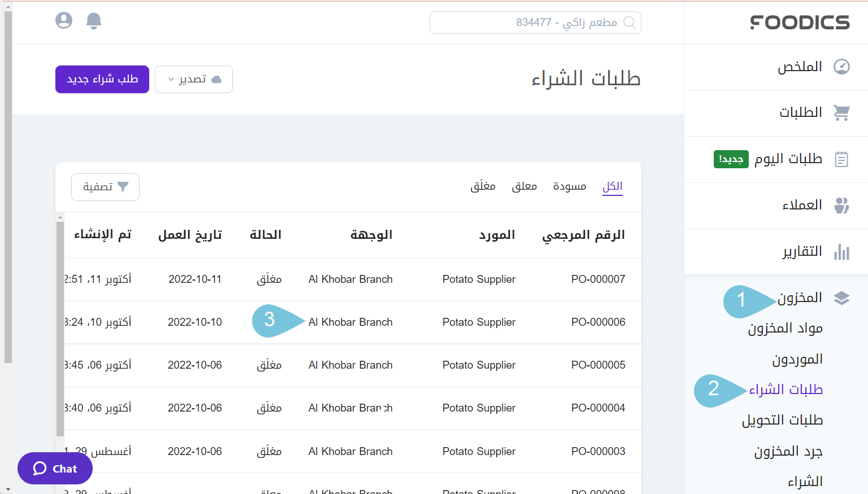Screen dimensions: 868x494
Task: Switch to the معلق tab
Action: 524,186
